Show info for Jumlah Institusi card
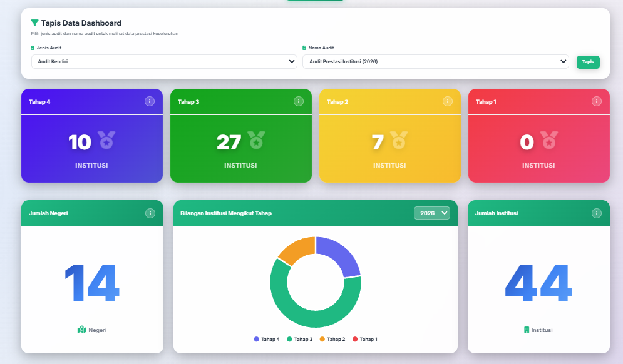This screenshot has height=364, width=623. tap(596, 213)
